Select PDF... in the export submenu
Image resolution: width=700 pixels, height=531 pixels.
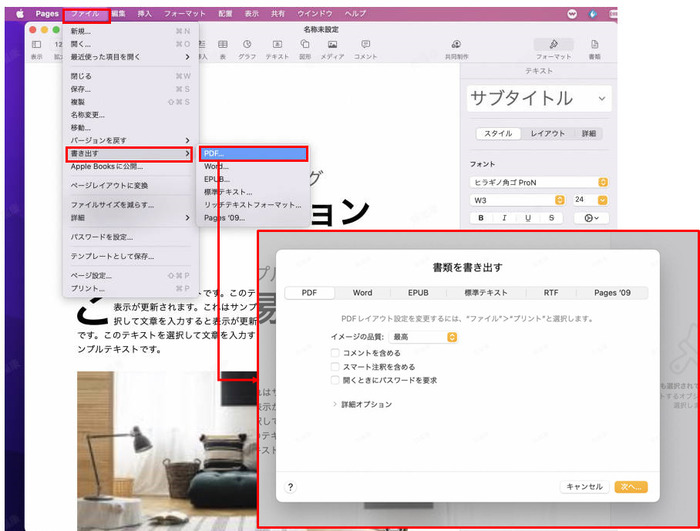(253, 154)
